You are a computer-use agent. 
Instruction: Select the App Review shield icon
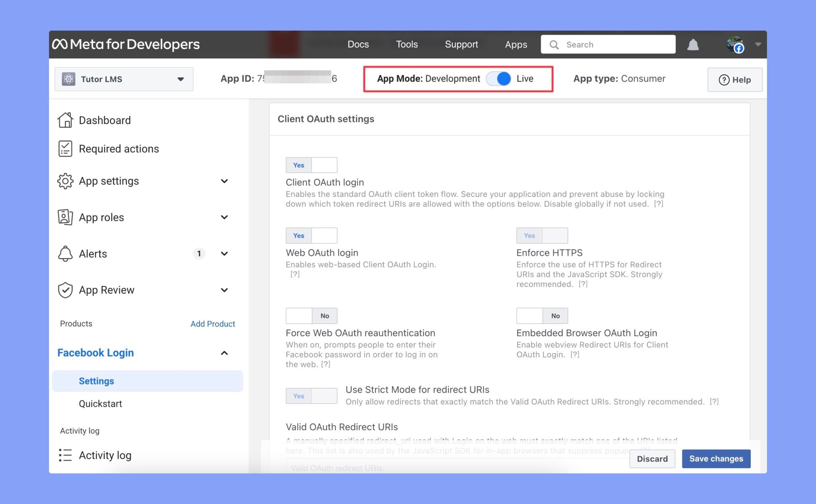tap(65, 290)
